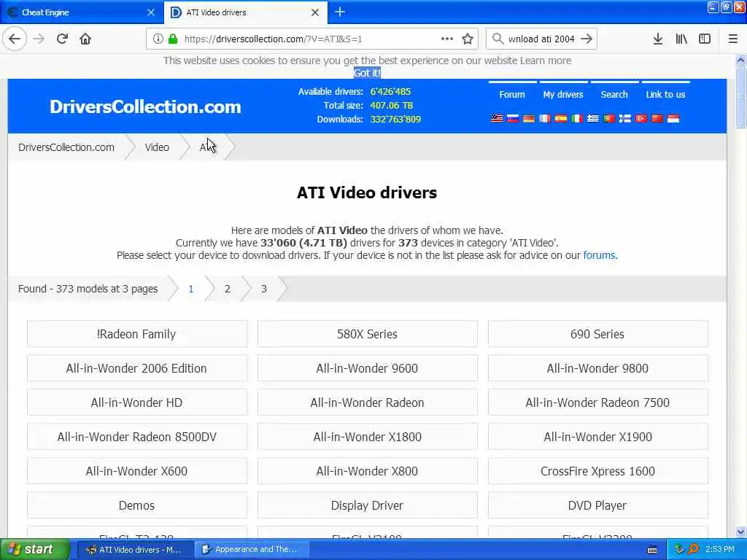Open the site Search menu item

click(614, 94)
